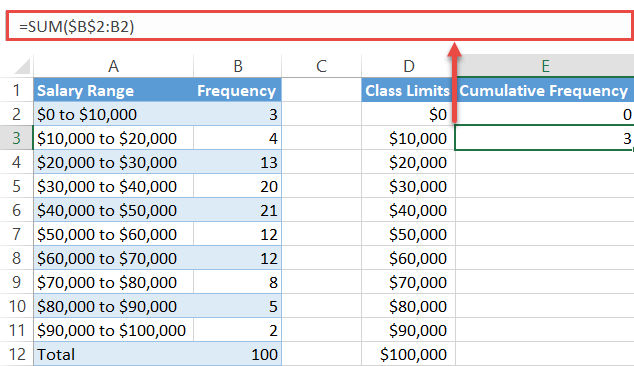The height and width of the screenshot is (366, 634).
Task: Click the 'Frequency' header cell
Action: [238, 90]
